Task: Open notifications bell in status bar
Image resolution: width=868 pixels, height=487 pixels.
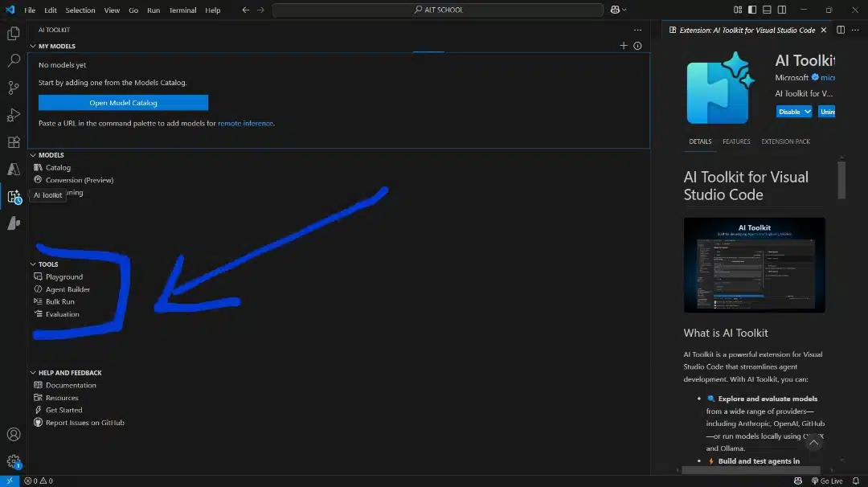Action: 856,481
